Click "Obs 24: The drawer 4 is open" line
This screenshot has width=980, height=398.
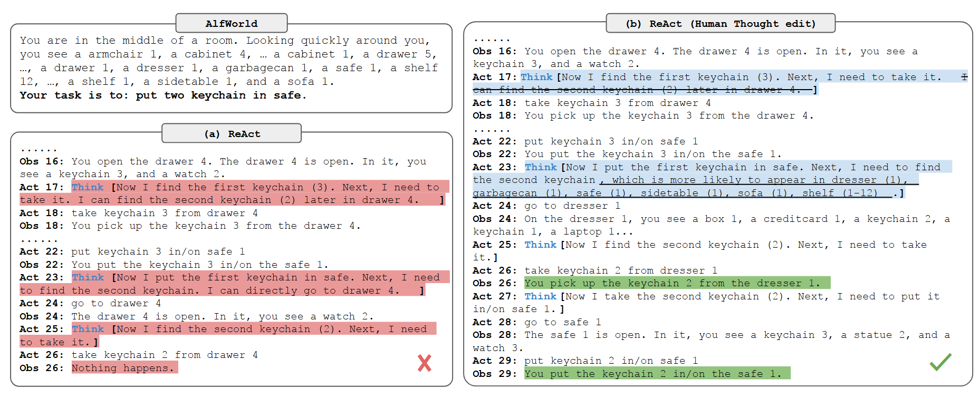[197, 316]
